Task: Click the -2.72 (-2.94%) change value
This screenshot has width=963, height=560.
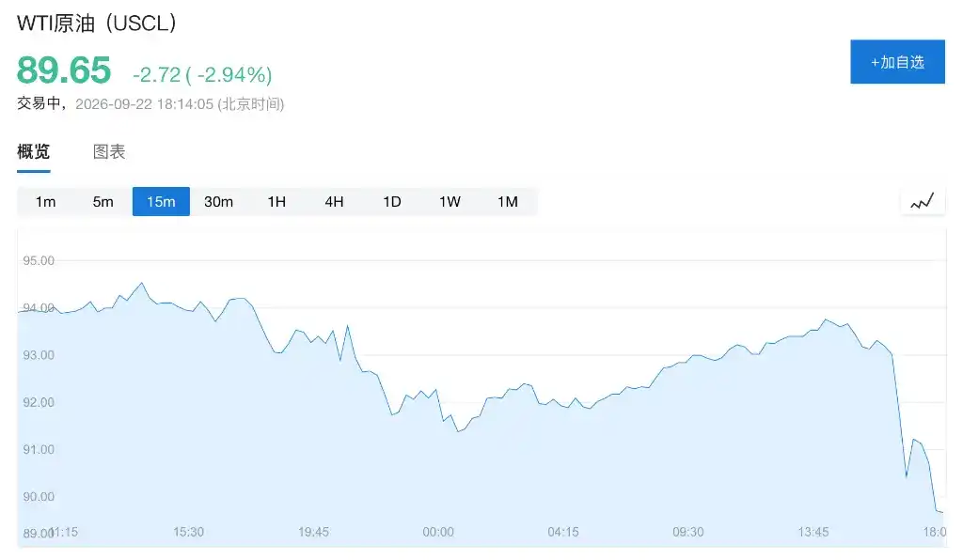Action: click(203, 75)
